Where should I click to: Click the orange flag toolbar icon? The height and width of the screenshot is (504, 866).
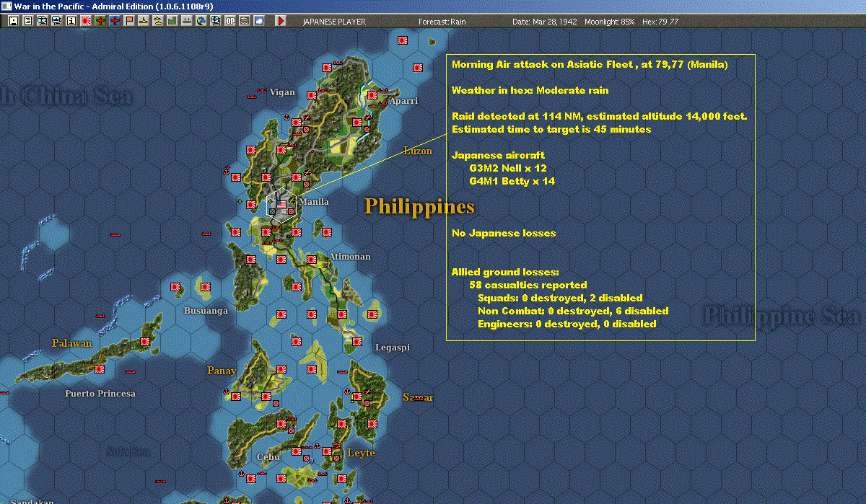[129, 21]
